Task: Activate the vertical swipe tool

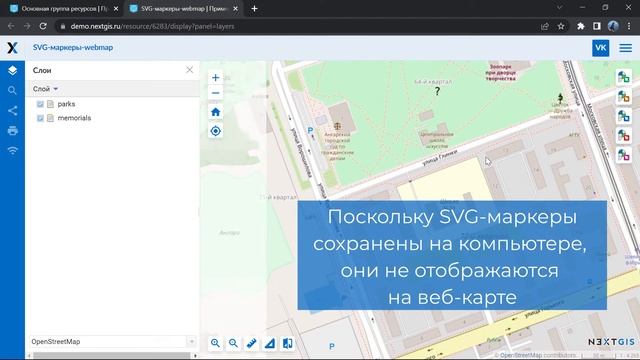Action: tap(287, 343)
